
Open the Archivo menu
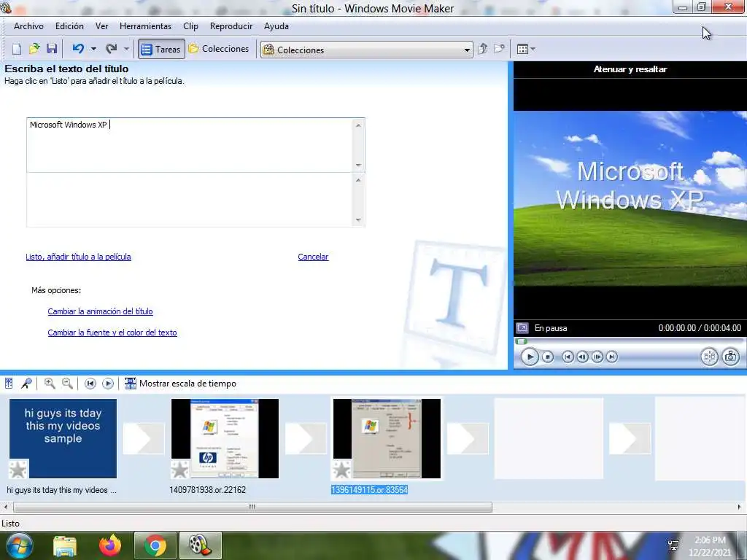tap(28, 26)
